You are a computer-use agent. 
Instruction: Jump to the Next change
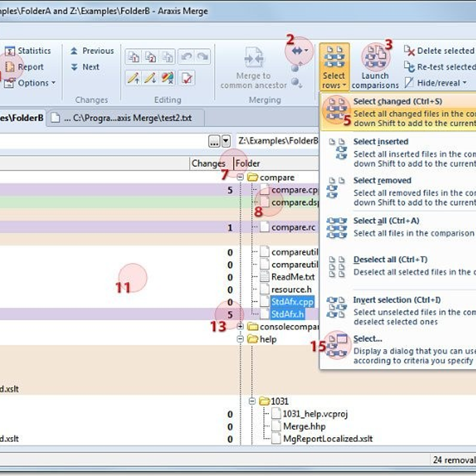(85, 67)
